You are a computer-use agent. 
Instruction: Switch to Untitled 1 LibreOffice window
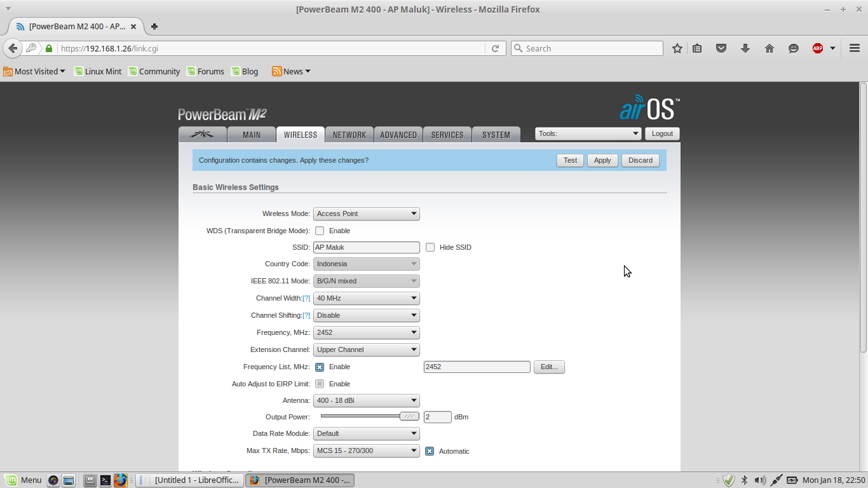189,480
